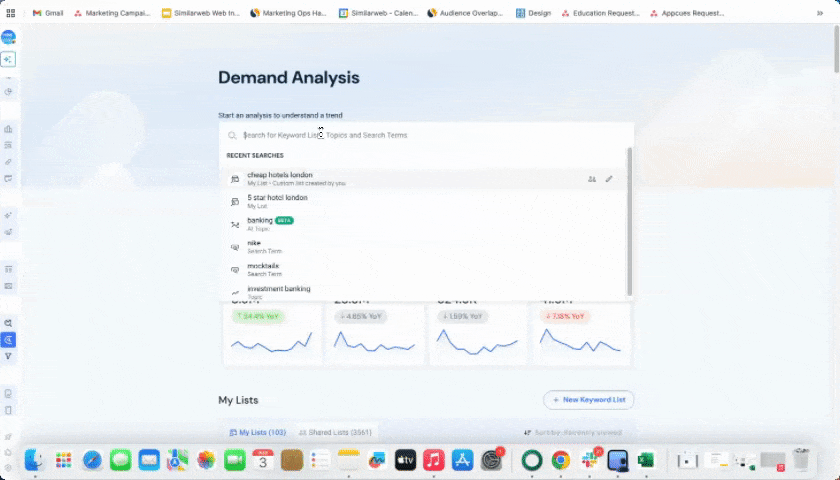Expand the hidden bookmarks chevron

pyautogui.click(x=820, y=13)
